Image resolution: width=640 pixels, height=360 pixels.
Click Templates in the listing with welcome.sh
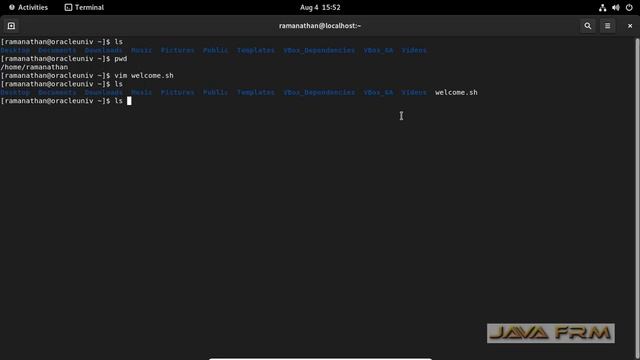[x=256, y=92]
